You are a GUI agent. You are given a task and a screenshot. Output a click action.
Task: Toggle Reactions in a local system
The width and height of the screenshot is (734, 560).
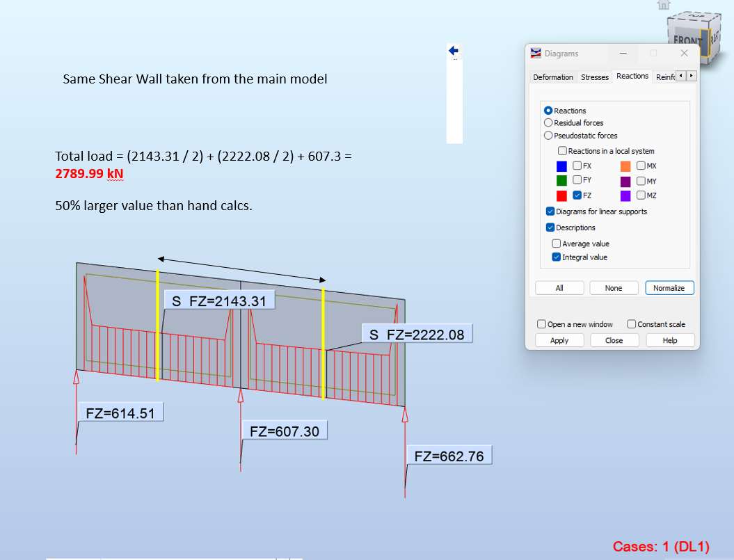tap(562, 150)
